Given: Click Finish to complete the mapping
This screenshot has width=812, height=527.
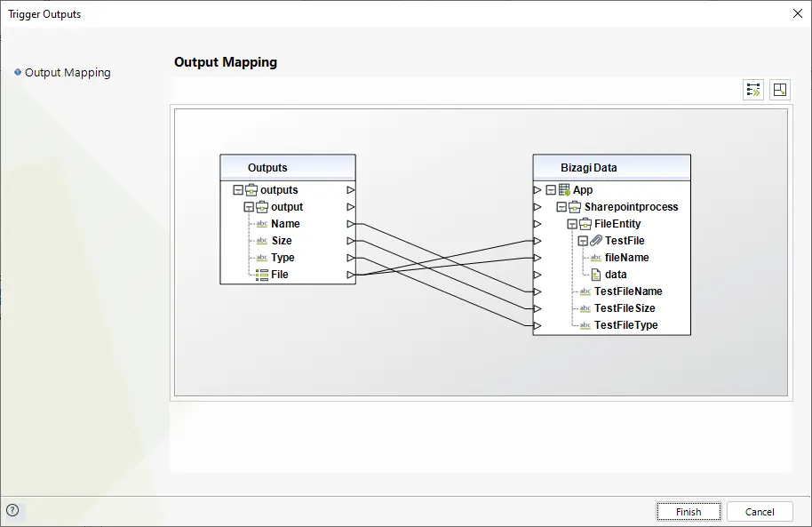Looking at the screenshot, I should click(x=689, y=512).
